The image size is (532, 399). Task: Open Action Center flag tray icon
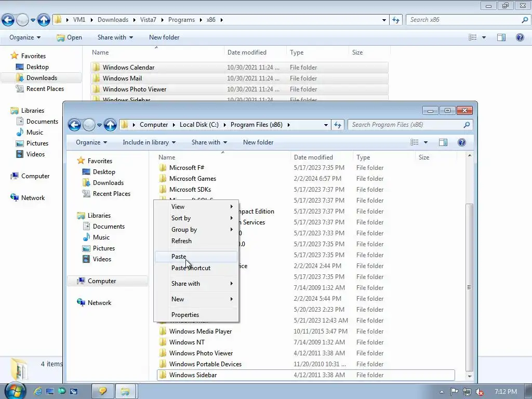(x=454, y=392)
